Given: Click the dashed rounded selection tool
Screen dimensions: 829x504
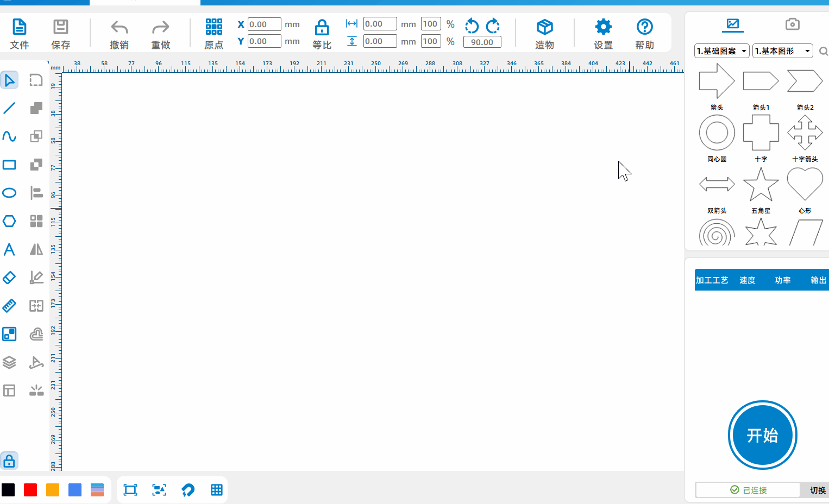Looking at the screenshot, I should pos(36,80).
